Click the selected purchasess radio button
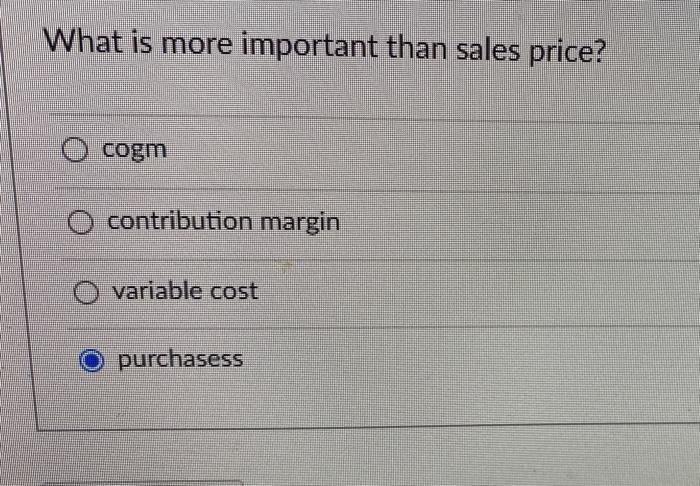 [x=92, y=361]
